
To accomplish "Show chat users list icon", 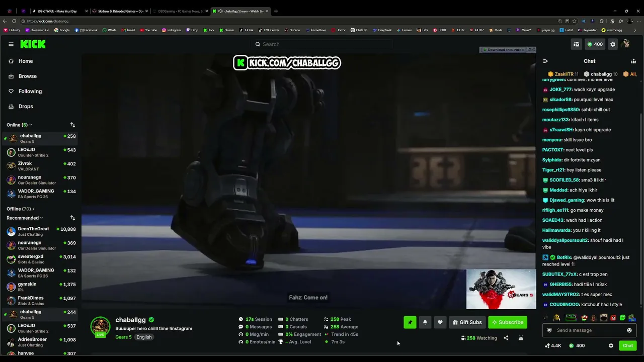I will (633, 61).
